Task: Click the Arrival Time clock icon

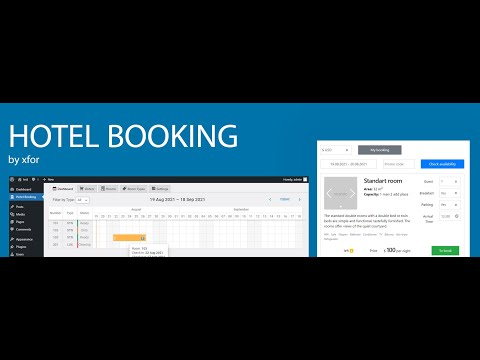Action: pos(457,216)
